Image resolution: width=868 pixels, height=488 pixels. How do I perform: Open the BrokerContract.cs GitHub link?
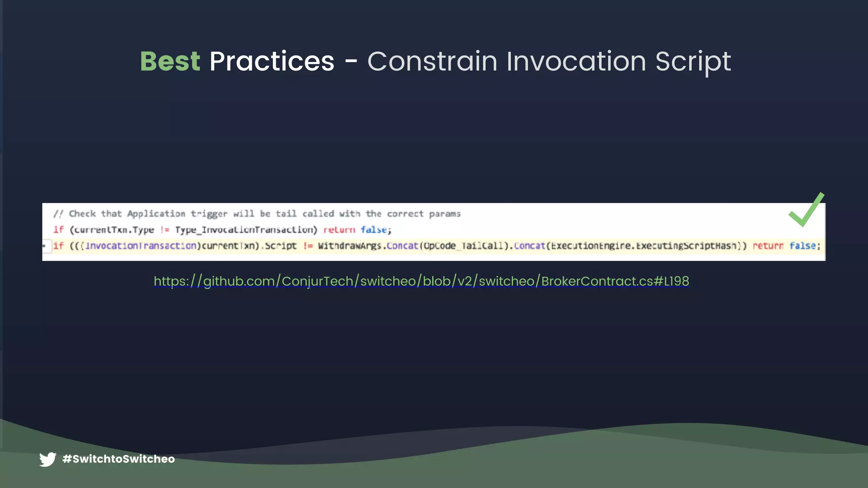[x=421, y=281]
